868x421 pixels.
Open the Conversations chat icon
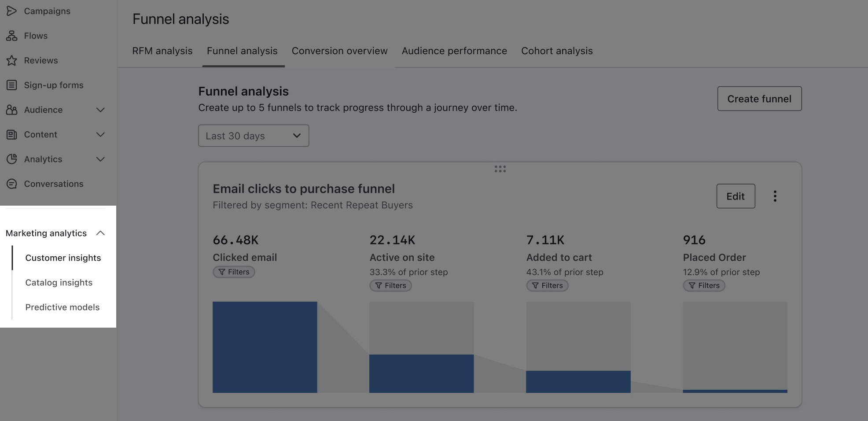pos(12,184)
